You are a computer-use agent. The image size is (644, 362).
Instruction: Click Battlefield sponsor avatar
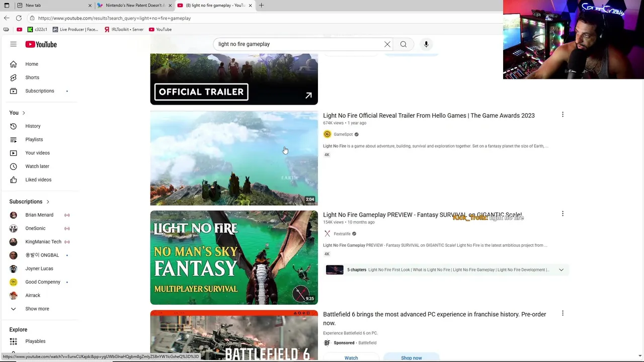coord(327,343)
